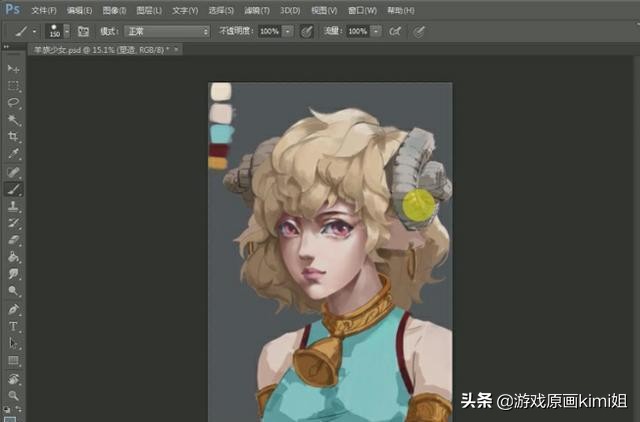Select the Paint Bucket tool
The width and height of the screenshot is (640, 422).
click(x=13, y=257)
